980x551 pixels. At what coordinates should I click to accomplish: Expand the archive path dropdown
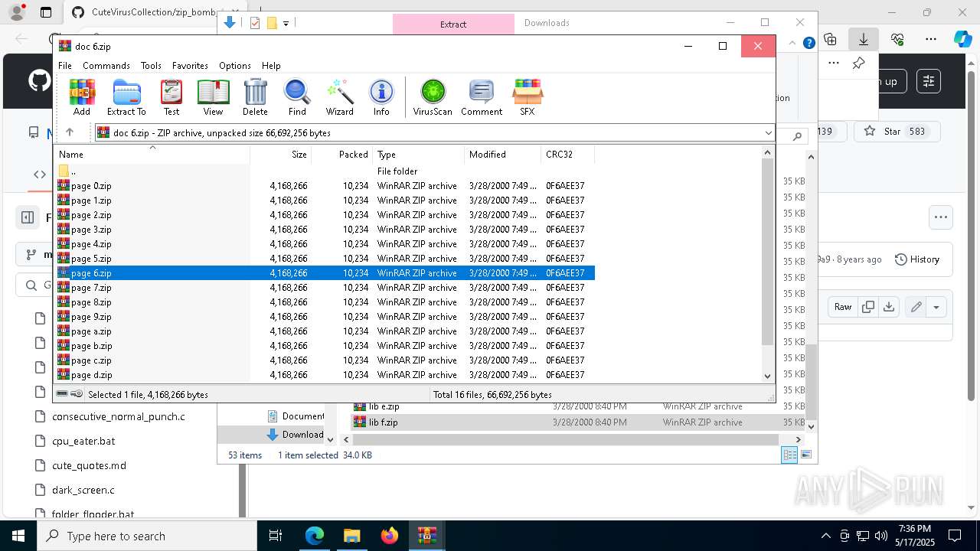[x=768, y=133]
